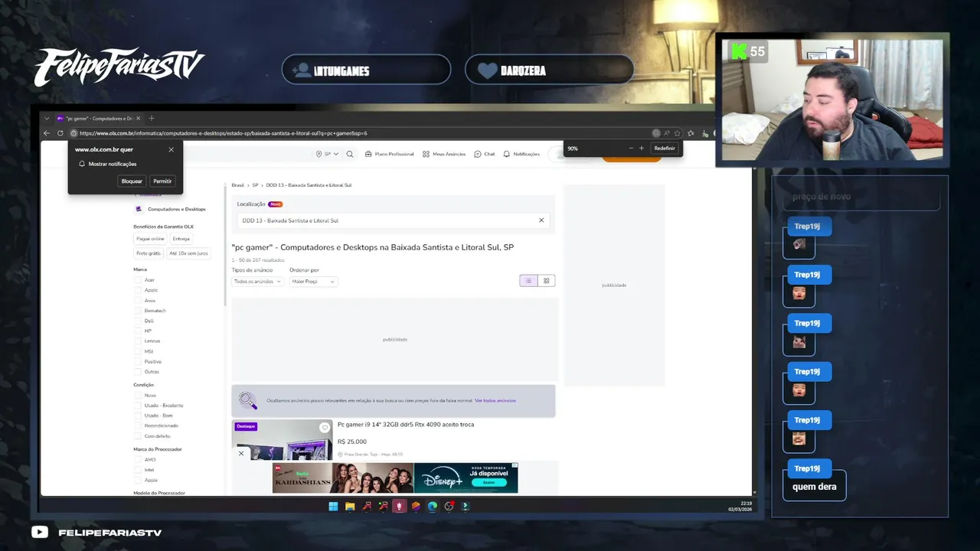The width and height of the screenshot is (980, 551).
Task: Go back with the browser back arrow
Action: [x=47, y=133]
